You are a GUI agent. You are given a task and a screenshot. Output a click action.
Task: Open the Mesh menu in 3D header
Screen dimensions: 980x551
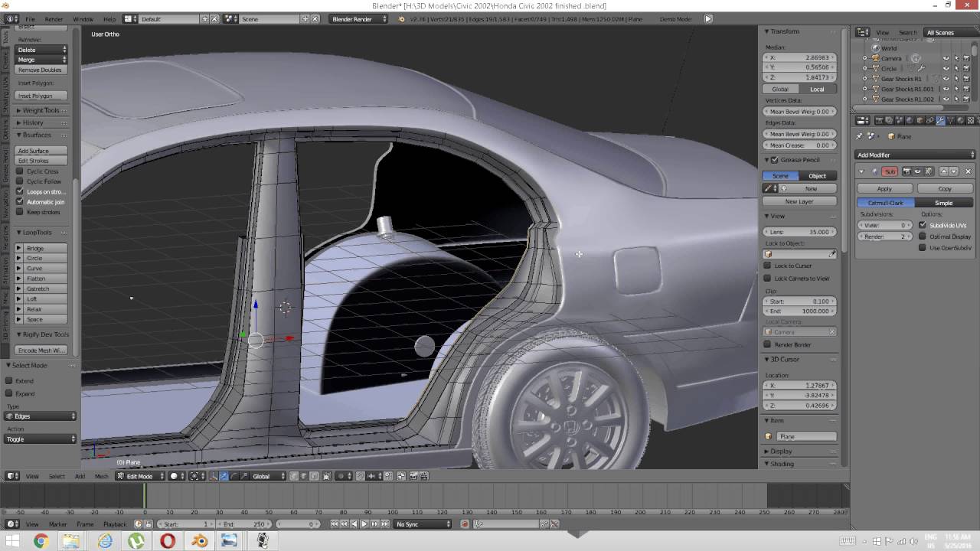coord(101,476)
